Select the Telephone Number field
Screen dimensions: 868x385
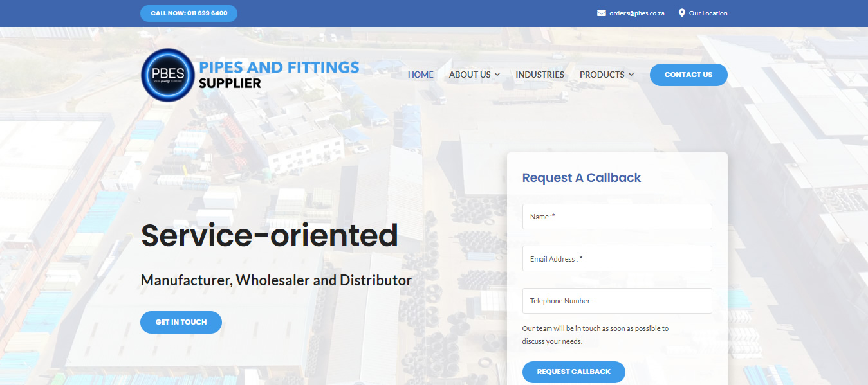616,301
